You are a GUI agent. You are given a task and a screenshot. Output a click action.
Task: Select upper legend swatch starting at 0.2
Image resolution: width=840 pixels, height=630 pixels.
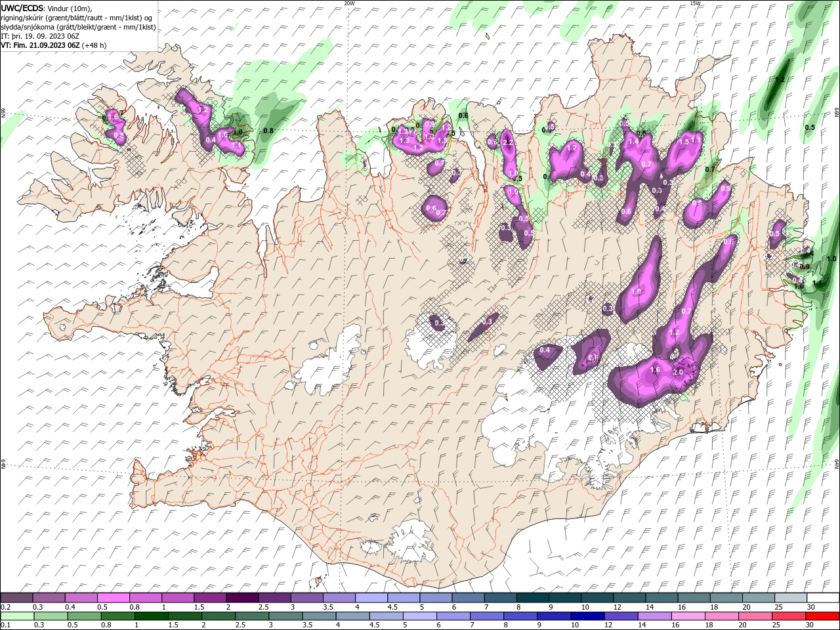16,598
